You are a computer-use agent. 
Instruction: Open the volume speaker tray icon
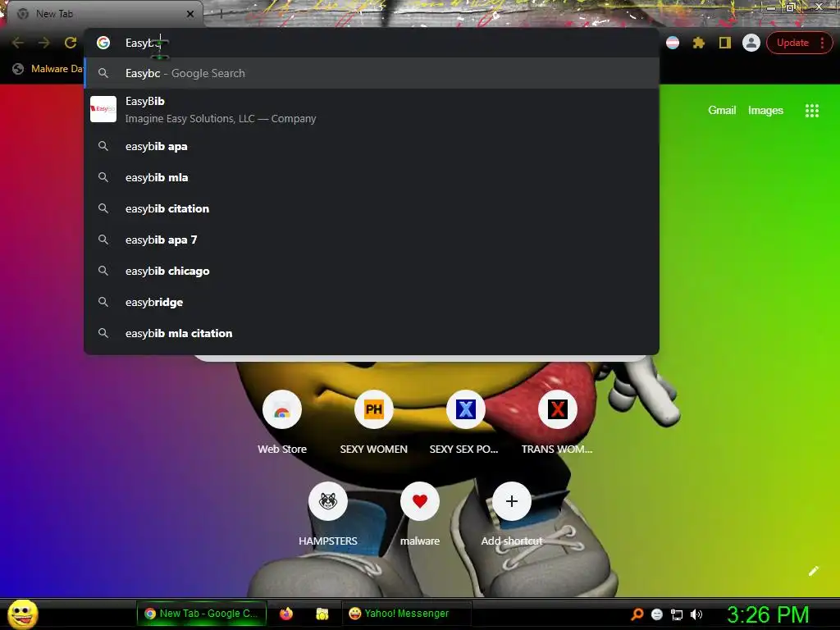[x=696, y=614]
